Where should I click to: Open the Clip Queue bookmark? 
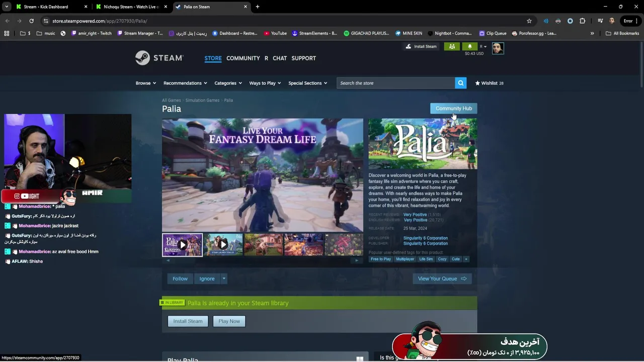(x=493, y=33)
